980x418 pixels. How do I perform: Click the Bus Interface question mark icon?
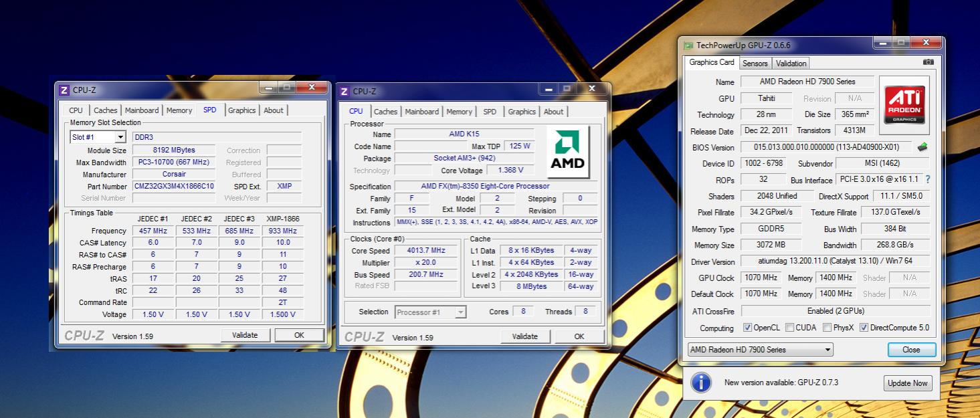click(x=928, y=180)
